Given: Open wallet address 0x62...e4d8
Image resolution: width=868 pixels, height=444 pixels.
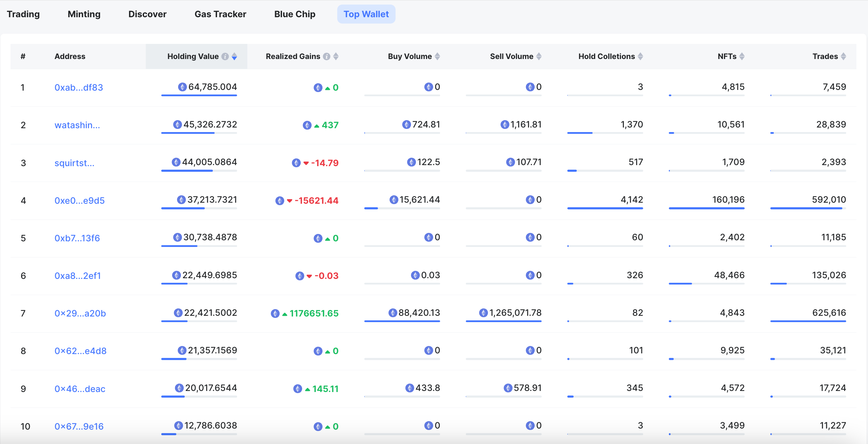Looking at the screenshot, I should coord(80,351).
